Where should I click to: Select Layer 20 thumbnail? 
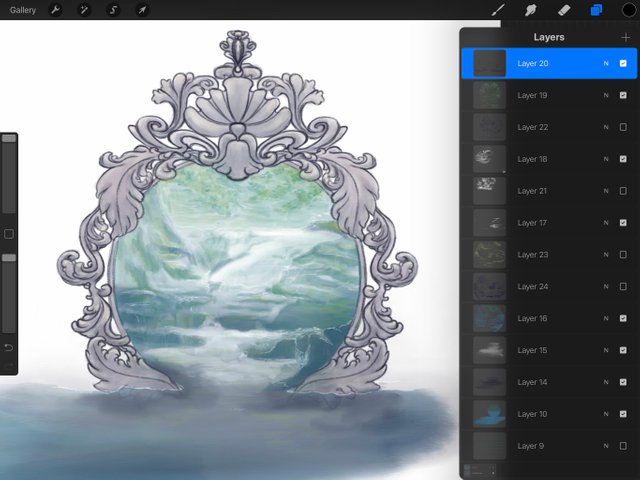tap(489, 63)
